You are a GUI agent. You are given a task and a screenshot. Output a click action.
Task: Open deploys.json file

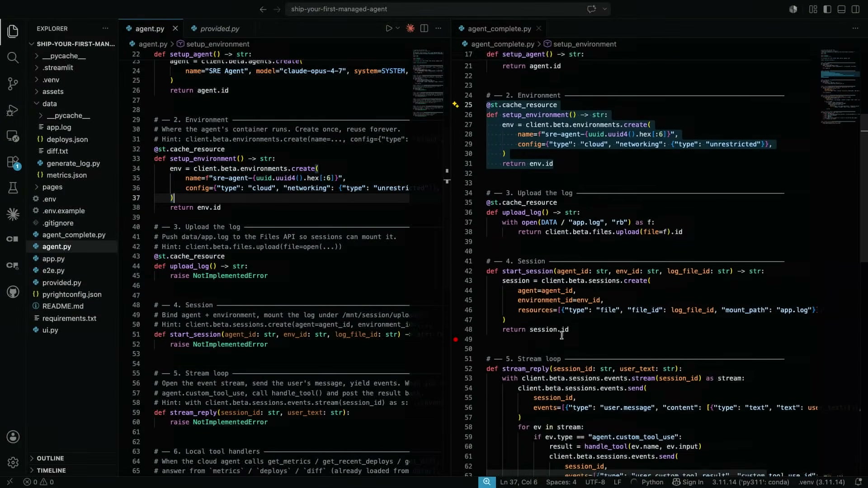pyautogui.click(x=67, y=140)
